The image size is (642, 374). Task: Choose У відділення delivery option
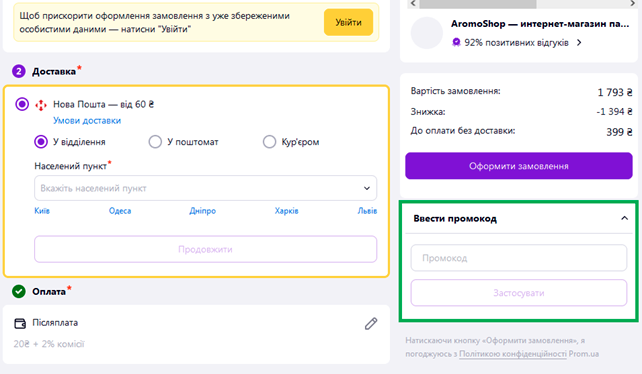pos(41,142)
